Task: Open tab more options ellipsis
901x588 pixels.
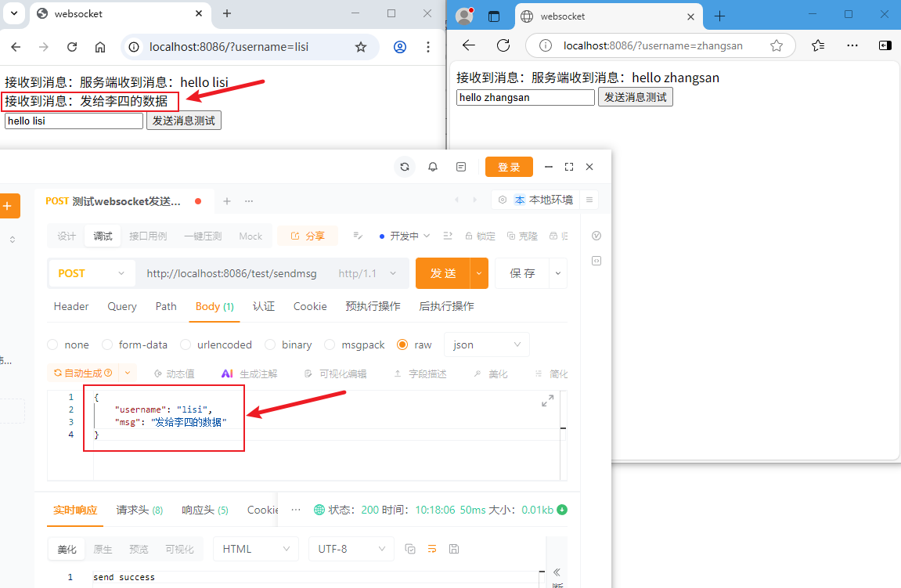Action: [249, 200]
